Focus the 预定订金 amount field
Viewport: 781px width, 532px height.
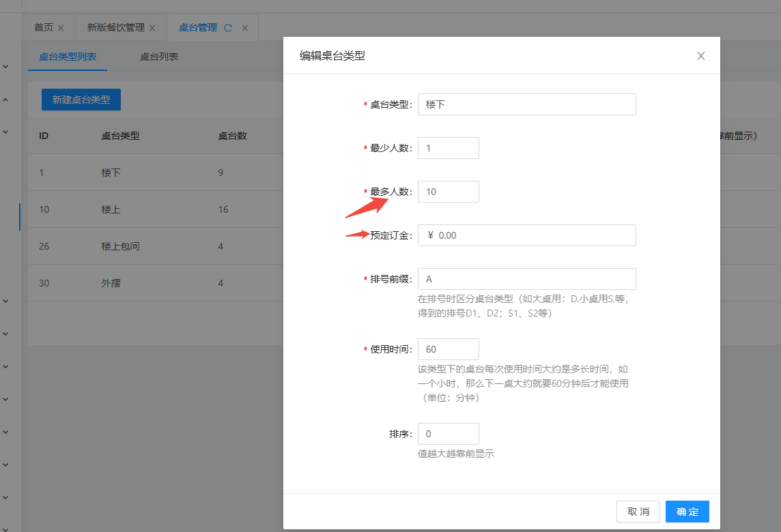coord(527,235)
